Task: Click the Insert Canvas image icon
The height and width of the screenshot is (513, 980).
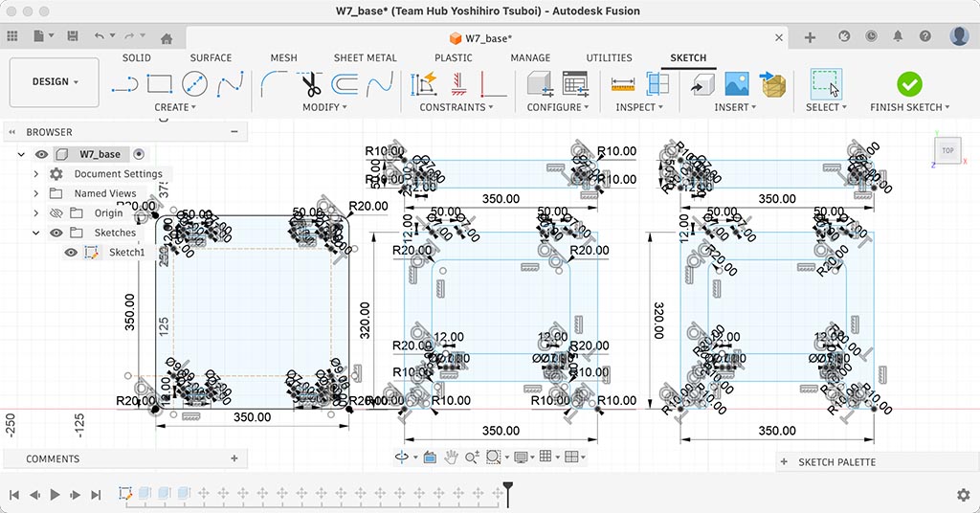Action: click(737, 83)
